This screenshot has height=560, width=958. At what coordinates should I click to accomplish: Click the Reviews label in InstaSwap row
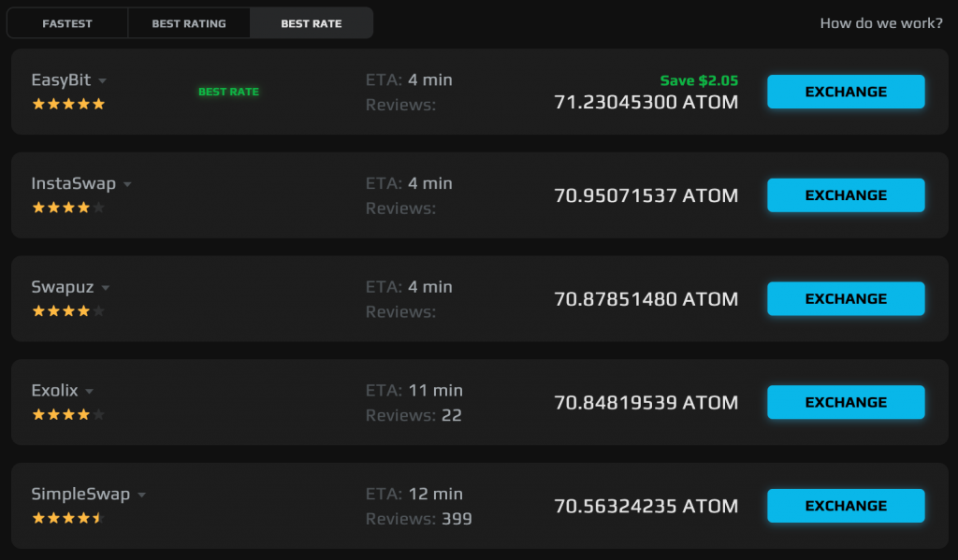(400, 208)
